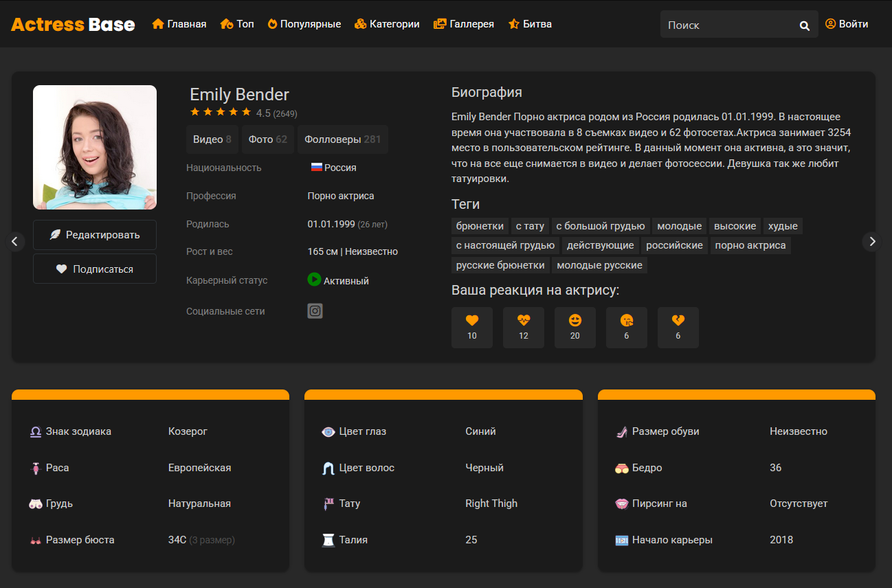Click the bra icon beside Размер бюста
Screen dimensions: 892x588
click(36, 540)
